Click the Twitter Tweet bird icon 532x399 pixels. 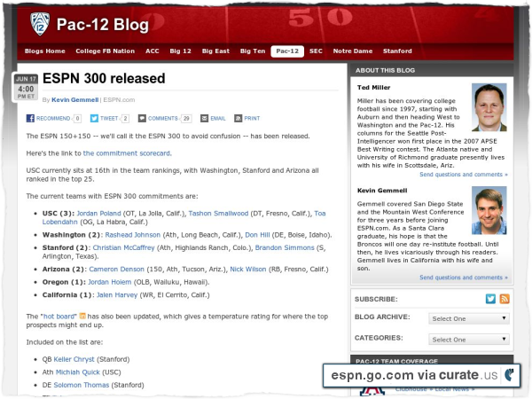pyautogui.click(x=94, y=118)
